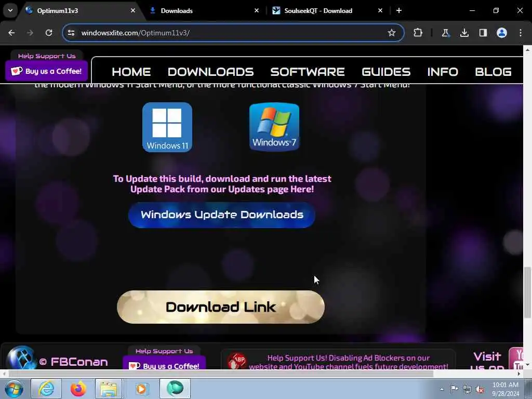Open the GUIDES menu item
The width and height of the screenshot is (532, 399).
[386, 72]
